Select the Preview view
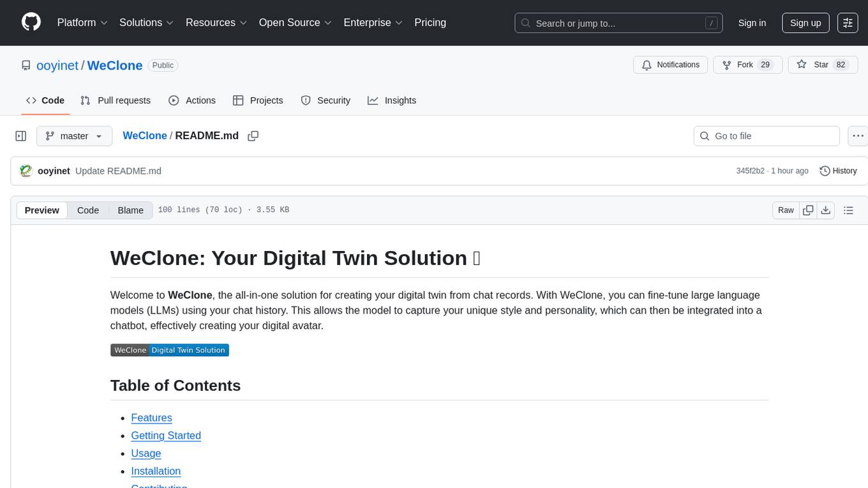Image resolution: width=868 pixels, height=488 pixels. (x=42, y=210)
